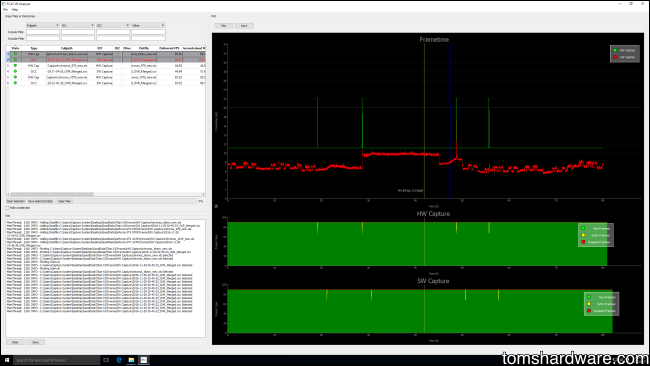Select row 4 OCC Type cell
This screenshot has width=650, height=366.
(x=34, y=71)
